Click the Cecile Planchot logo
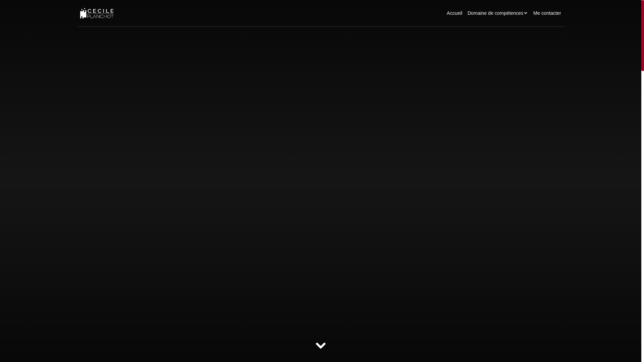The width and height of the screenshot is (644, 362). click(x=97, y=13)
